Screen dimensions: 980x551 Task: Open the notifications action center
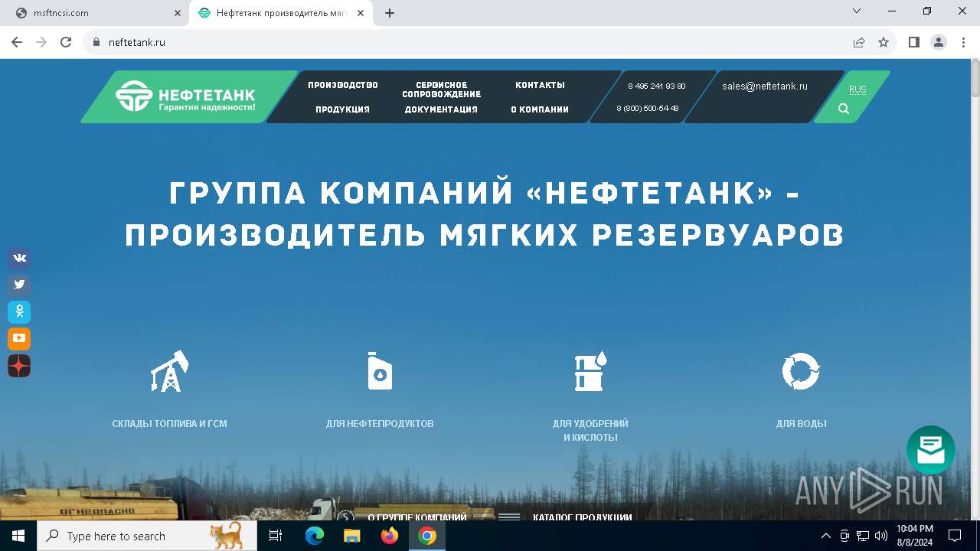point(955,536)
